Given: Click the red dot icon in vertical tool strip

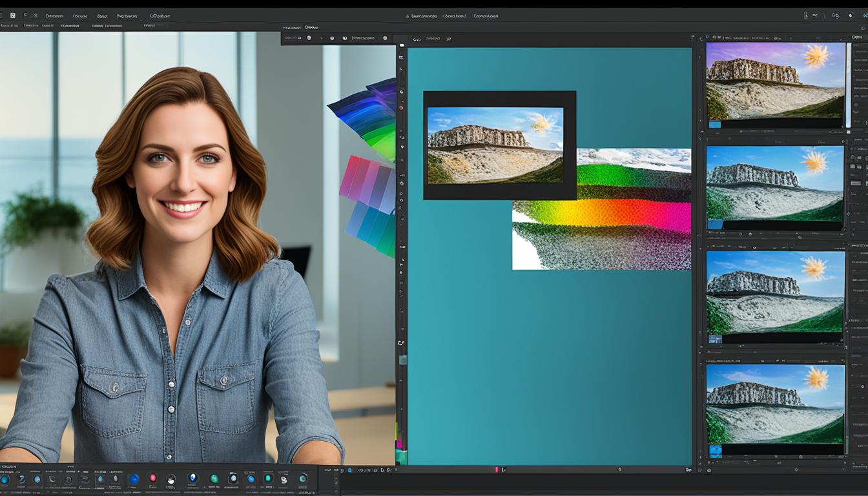Looking at the screenshot, I should [401, 108].
